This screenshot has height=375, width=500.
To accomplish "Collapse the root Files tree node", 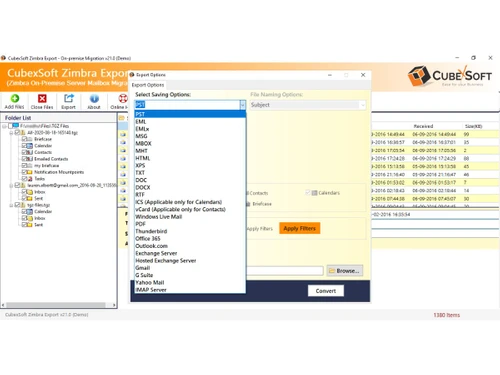I will tap(4, 126).
